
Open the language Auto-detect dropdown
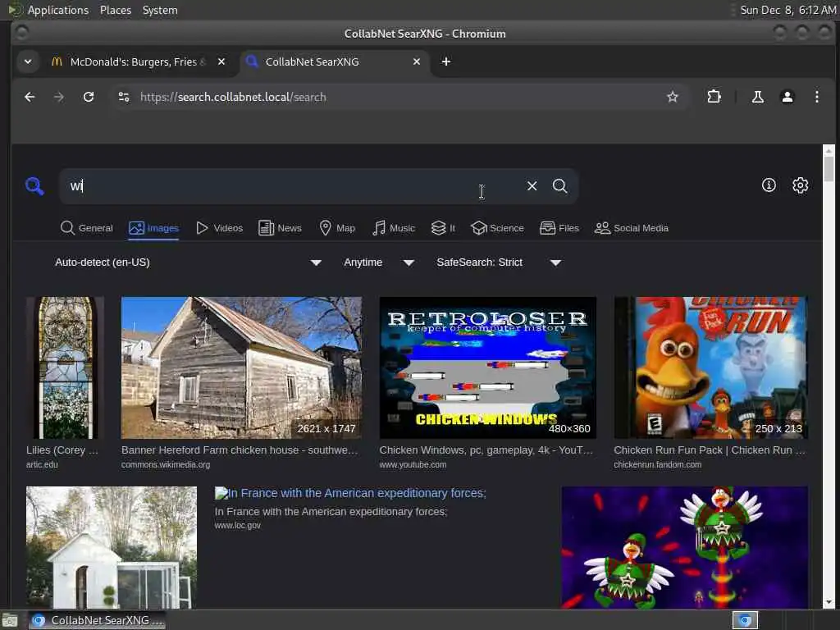pos(188,262)
